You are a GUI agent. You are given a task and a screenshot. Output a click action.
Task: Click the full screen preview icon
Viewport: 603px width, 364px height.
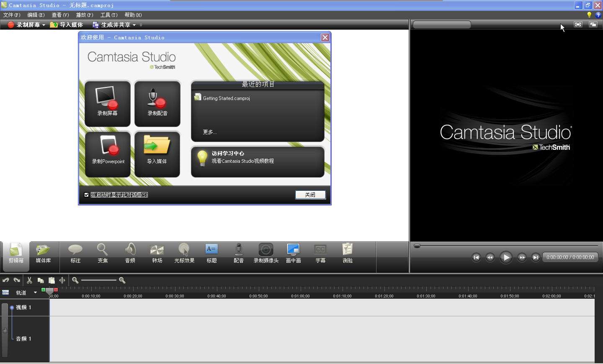click(x=578, y=25)
